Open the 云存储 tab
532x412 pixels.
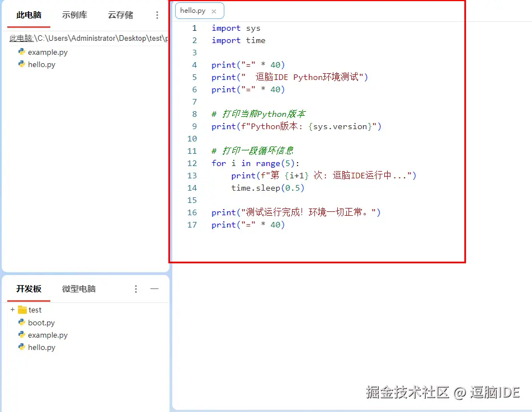tap(120, 15)
